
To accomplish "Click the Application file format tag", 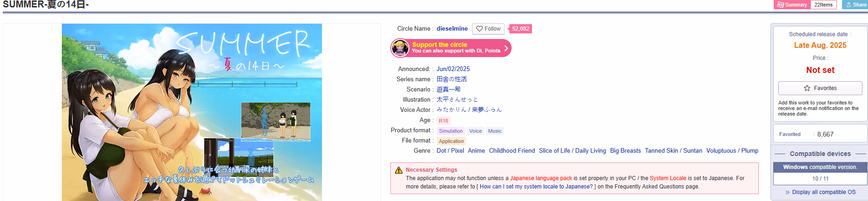I will point(451,141).
